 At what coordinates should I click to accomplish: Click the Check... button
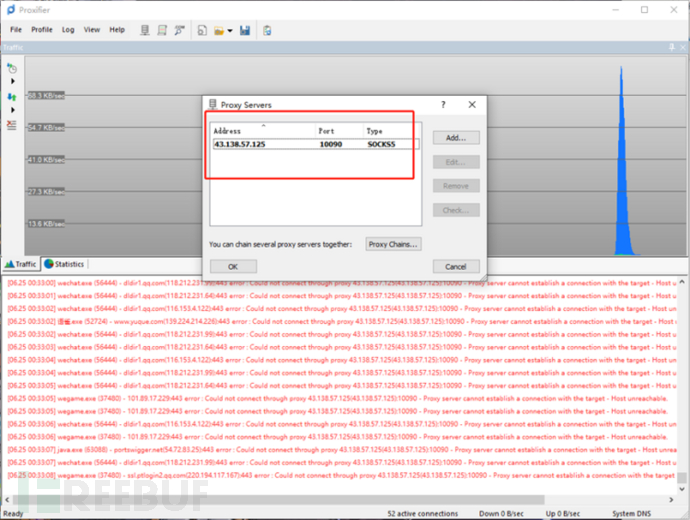(x=456, y=210)
